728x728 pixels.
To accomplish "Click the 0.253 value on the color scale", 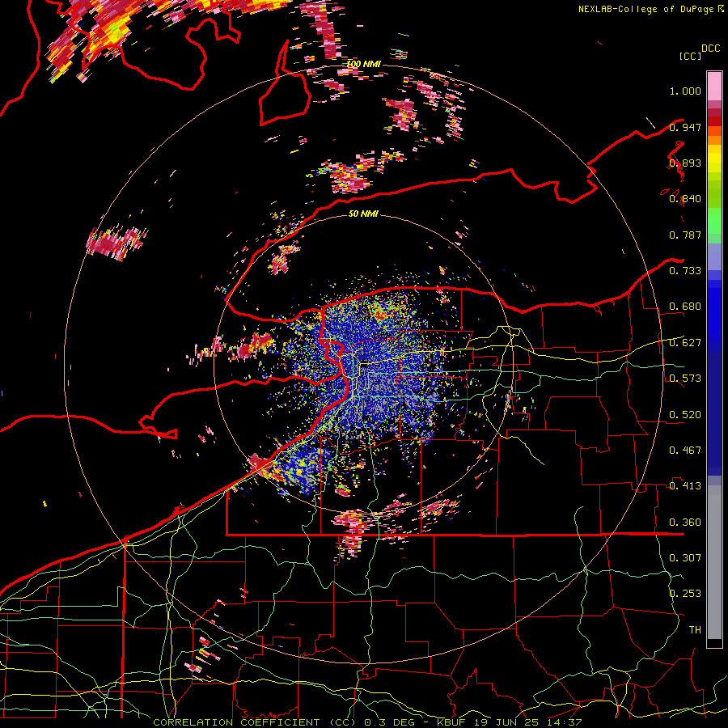I will point(685,594).
